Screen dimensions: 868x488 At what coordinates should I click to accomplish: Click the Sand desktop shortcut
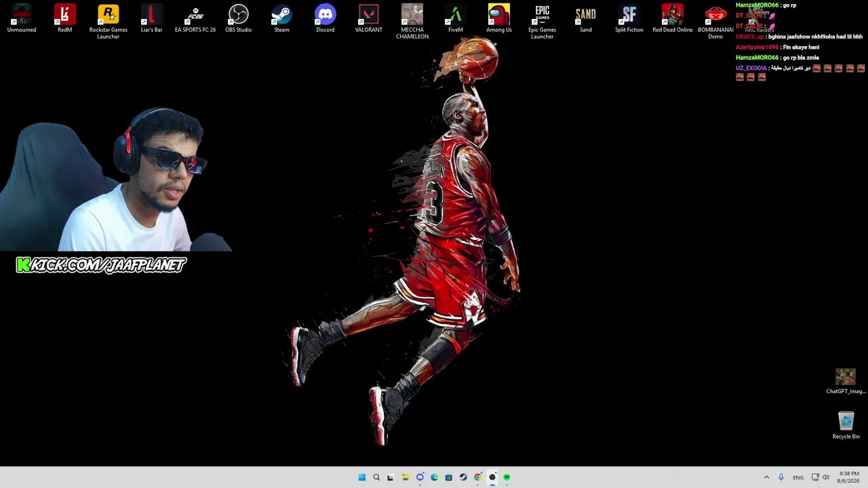click(x=586, y=19)
